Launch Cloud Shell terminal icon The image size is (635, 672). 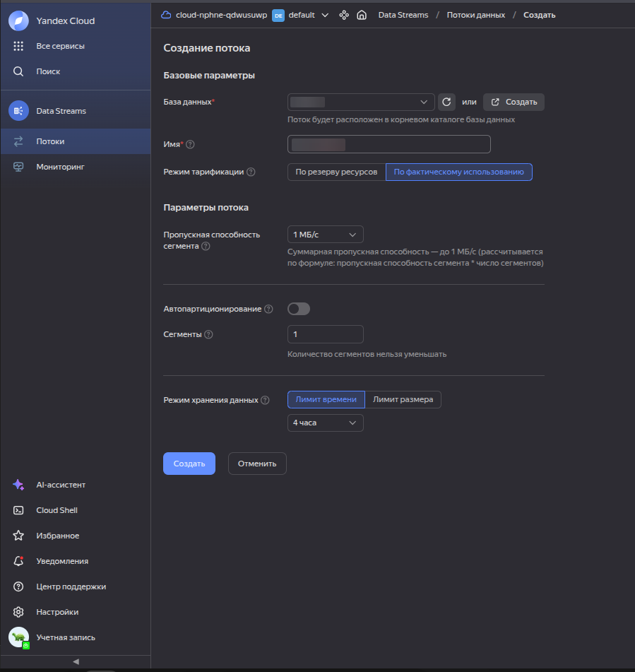(18, 510)
